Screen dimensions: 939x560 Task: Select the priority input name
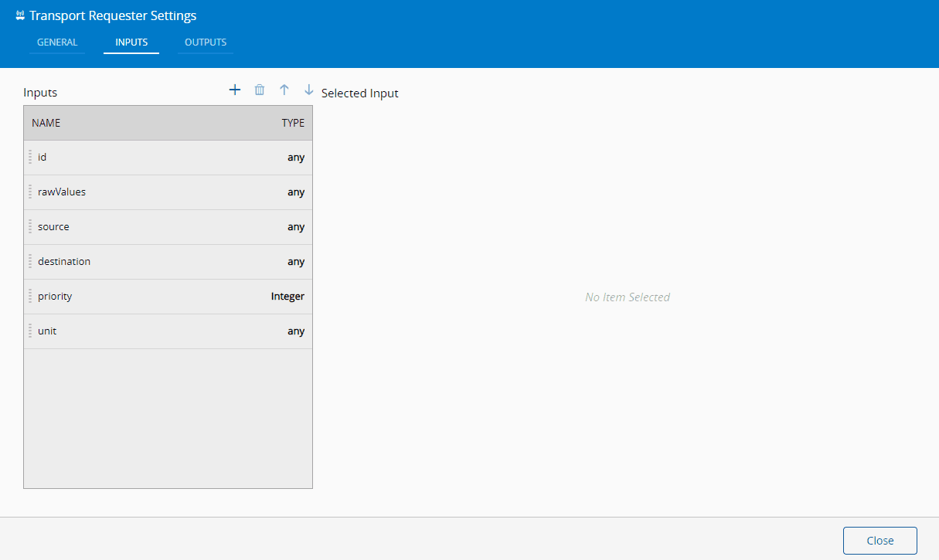click(x=55, y=297)
